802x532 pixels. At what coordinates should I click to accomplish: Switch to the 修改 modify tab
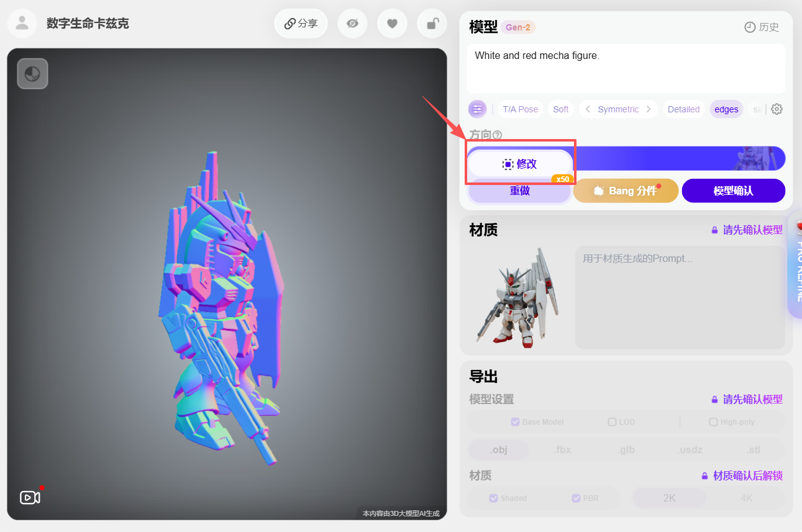pos(520,163)
